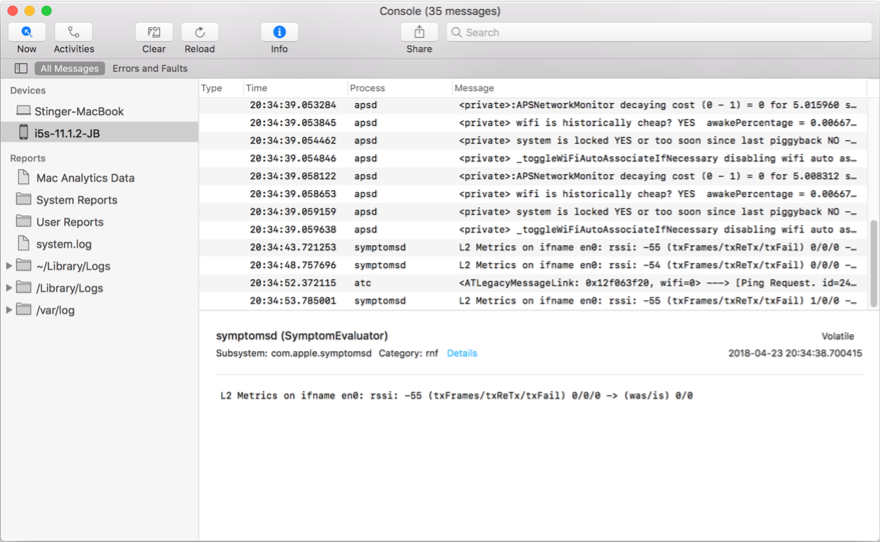Select apsd message at 20:34:39.059159
881x543 pixels.
pos(534,212)
